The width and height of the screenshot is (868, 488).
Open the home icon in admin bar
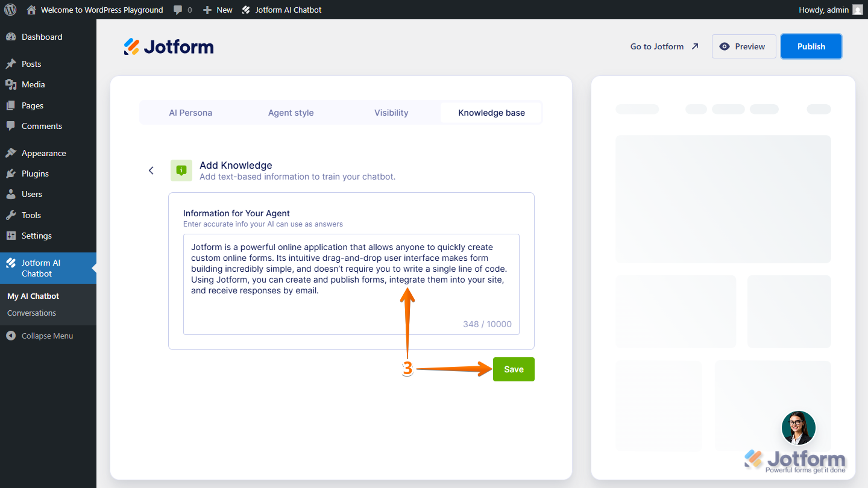point(31,10)
